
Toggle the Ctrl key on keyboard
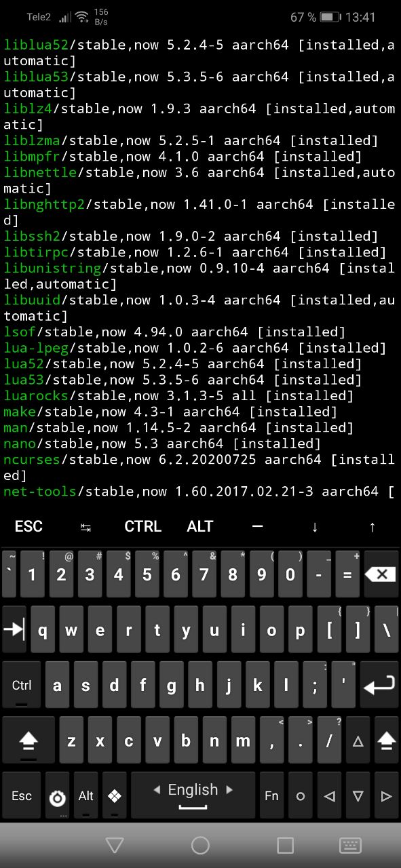point(22,685)
